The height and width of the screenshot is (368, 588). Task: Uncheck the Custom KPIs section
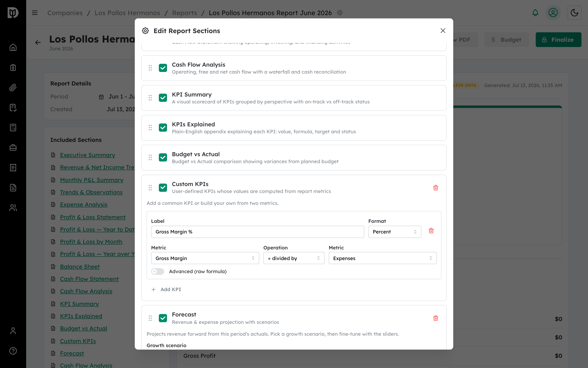(163, 188)
